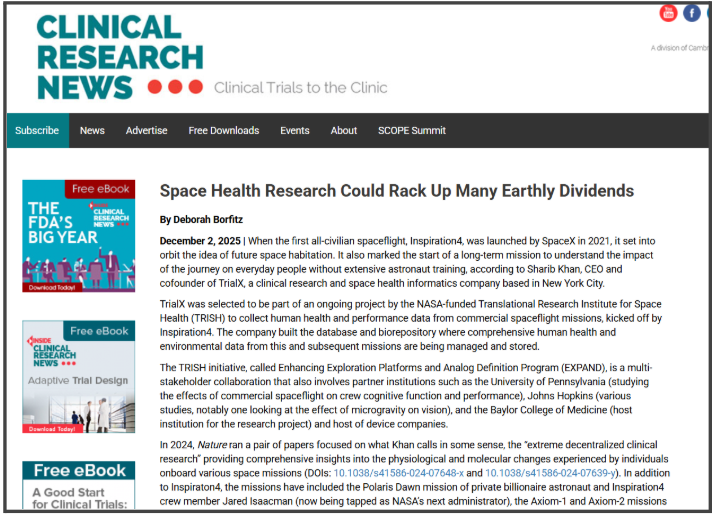Click the Clinical Research News logo
Image resolution: width=717 pixels, height=517 pixels.
[x=120, y=57]
